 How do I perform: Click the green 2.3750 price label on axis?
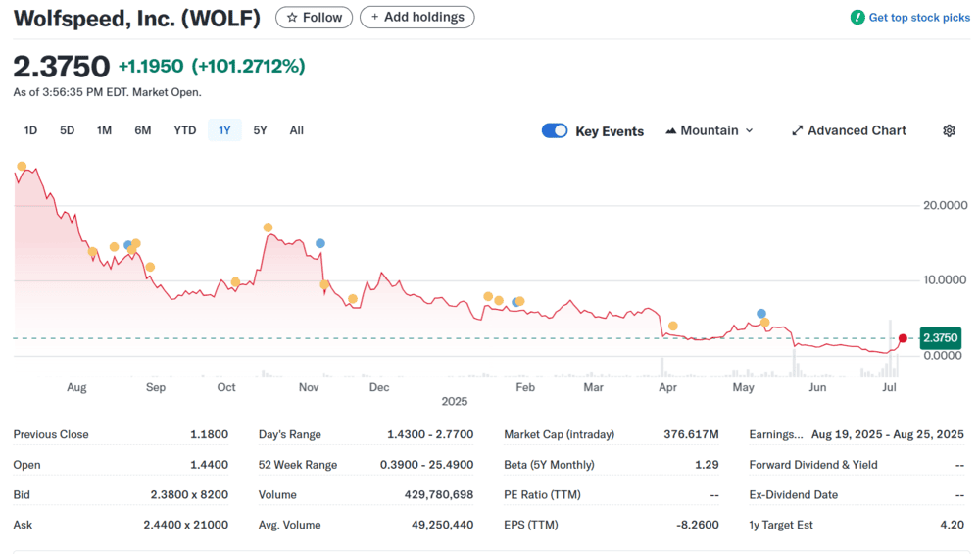coord(940,338)
